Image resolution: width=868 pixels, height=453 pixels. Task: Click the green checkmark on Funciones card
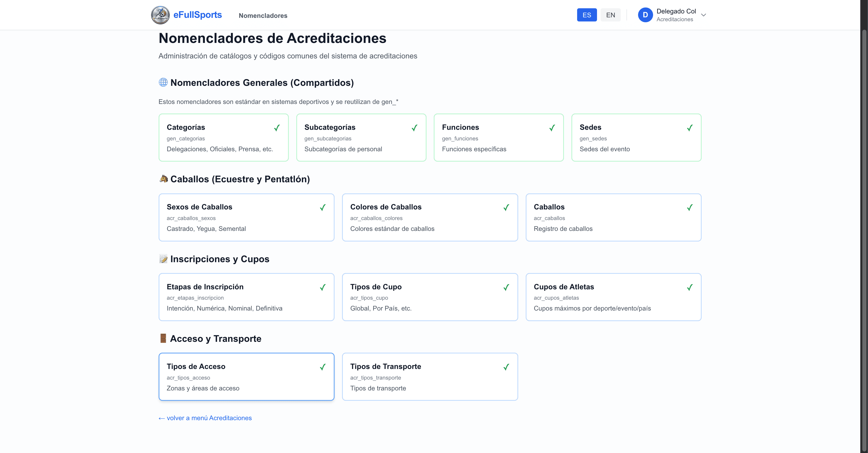coord(552,128)
